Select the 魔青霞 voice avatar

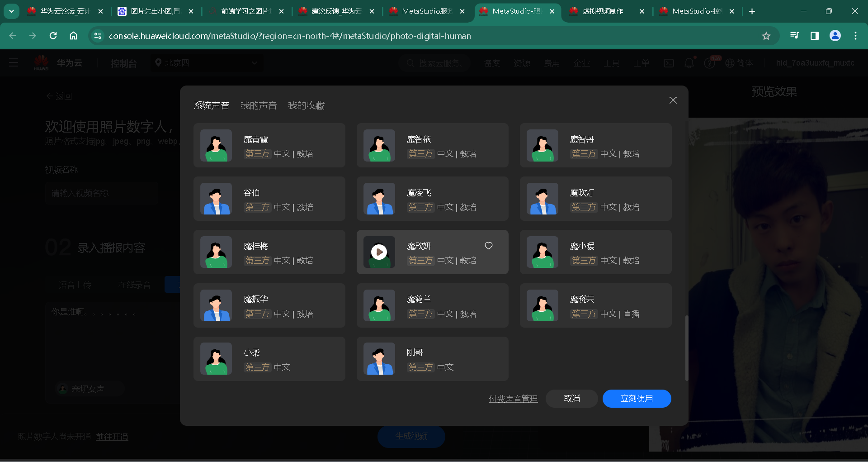click(216, 145)
